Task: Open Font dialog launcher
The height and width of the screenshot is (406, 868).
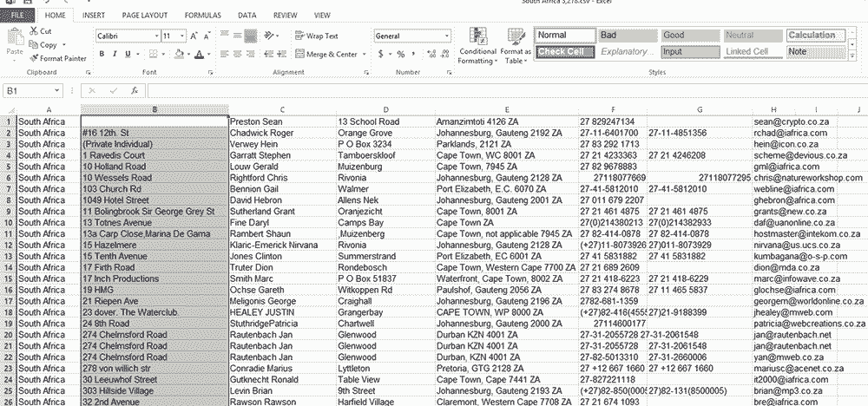Action: [210, 73]
